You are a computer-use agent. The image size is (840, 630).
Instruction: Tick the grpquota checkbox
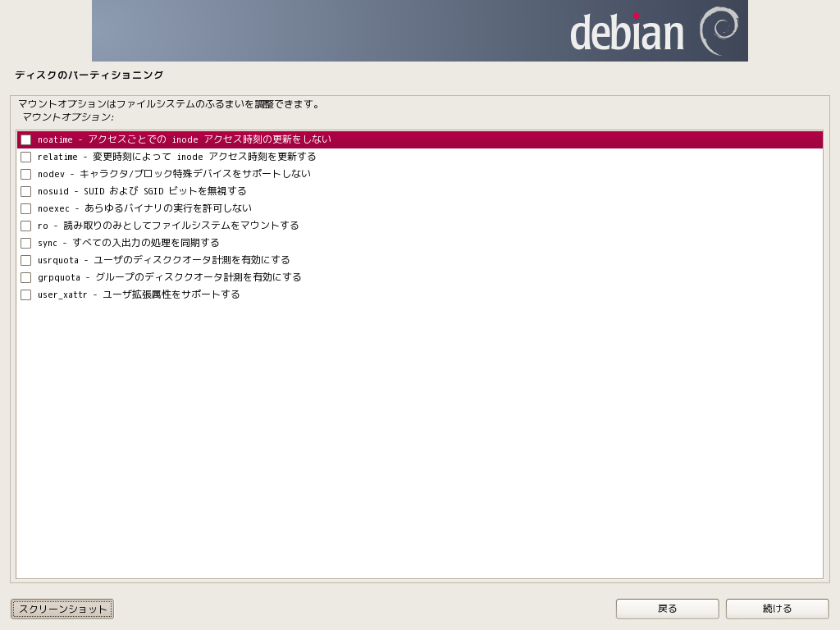[25, 277]
